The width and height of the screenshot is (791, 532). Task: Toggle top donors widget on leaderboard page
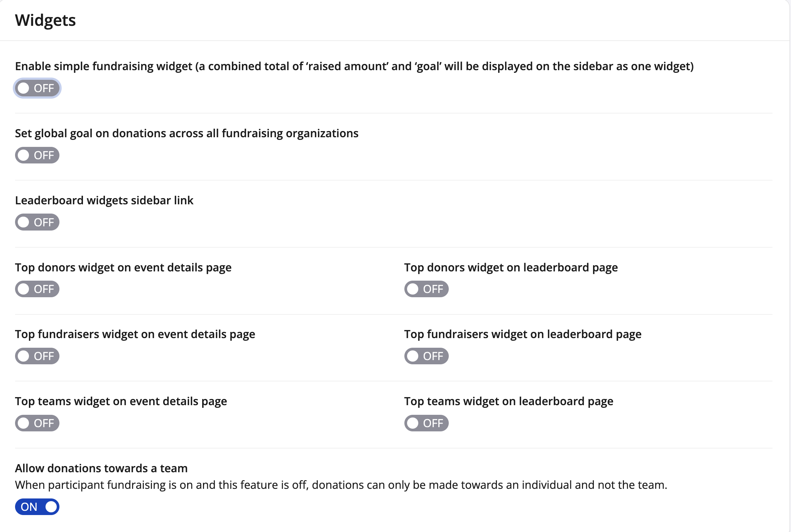point(426,289)
